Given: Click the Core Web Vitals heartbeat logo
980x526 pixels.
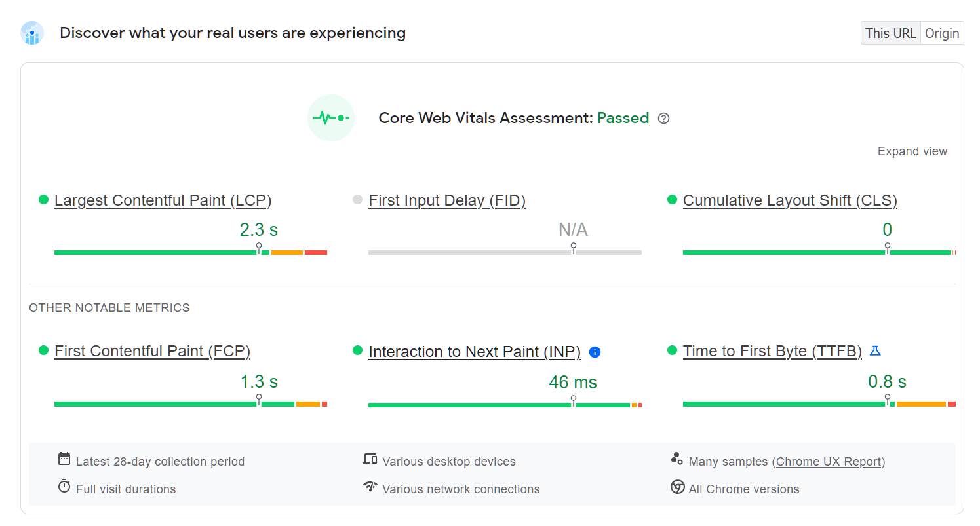Looking at the screenshot, I should tap(331, 118).
